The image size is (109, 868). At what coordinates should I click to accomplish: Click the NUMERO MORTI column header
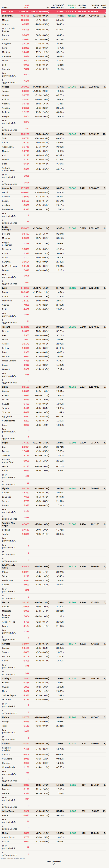pyautogui.click(x=82, y=6)
